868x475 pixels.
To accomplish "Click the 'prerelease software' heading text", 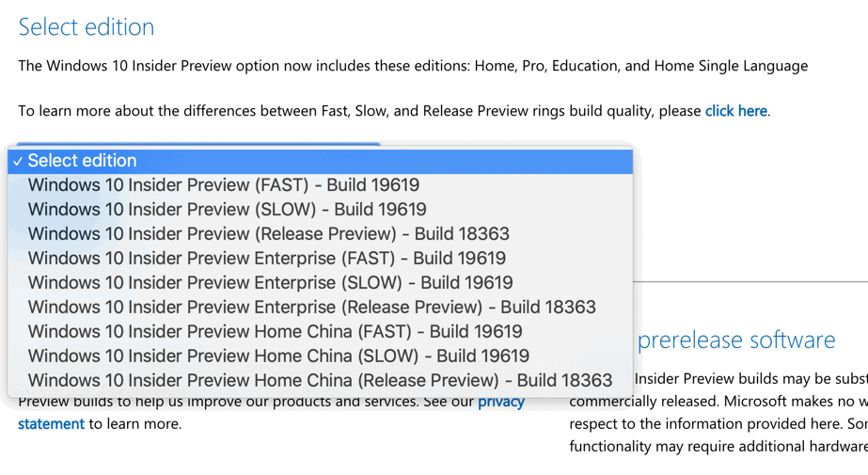I will click(x=736, y=340).
